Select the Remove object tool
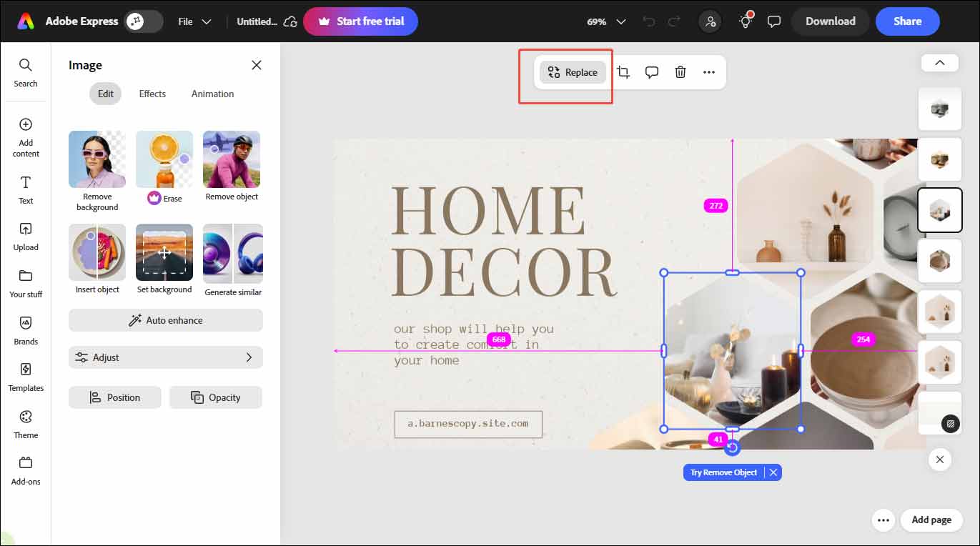The width and height of the screenshot is (980, 546). pyautogui.click(x=231, y=159)
